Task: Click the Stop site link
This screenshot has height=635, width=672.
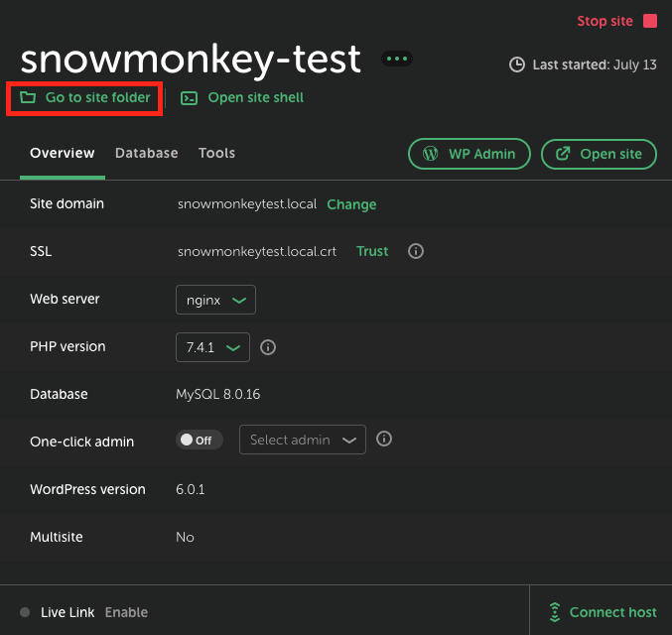Action: tap(605, 21)
